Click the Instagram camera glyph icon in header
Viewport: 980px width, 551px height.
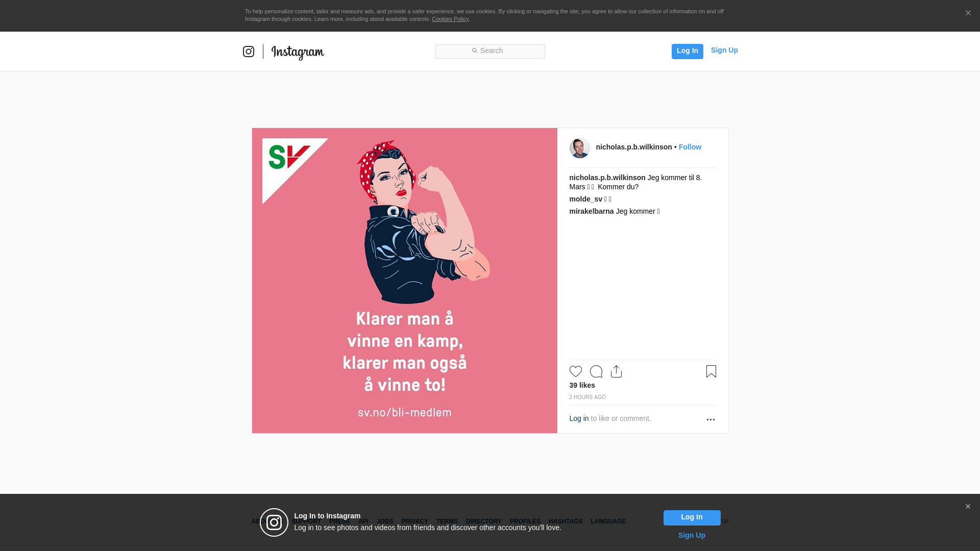(249, 52)
